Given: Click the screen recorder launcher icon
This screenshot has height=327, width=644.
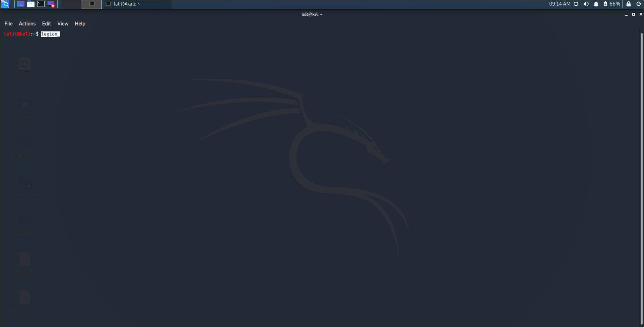Looking at the screenshot, I should [x=51, y=4].
